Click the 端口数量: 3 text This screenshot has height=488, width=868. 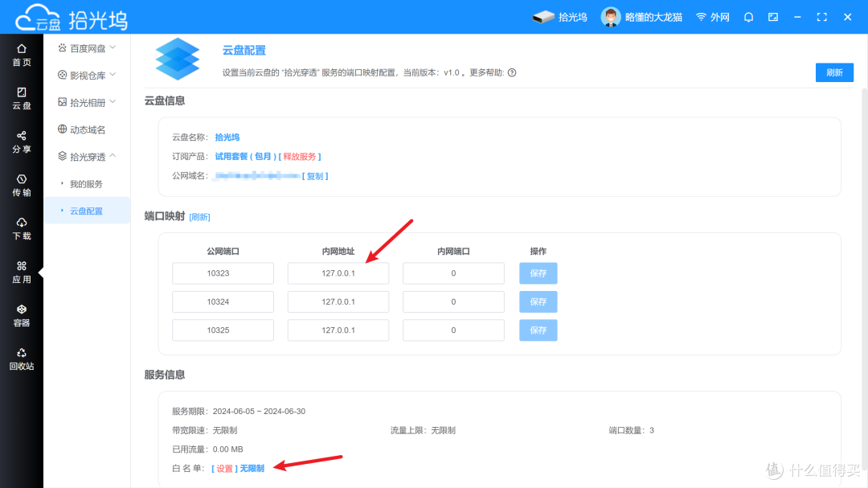click(631, 430)
